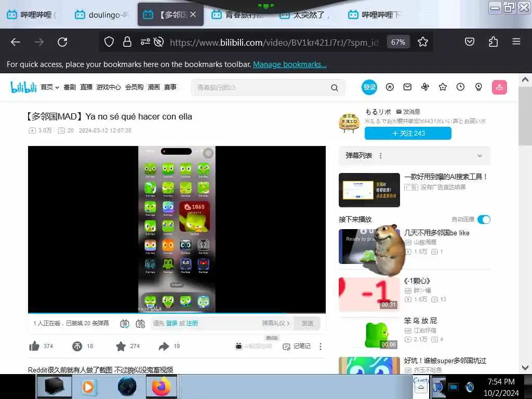
Task: Favorite the video with star 274
Action: click(121, 346)
